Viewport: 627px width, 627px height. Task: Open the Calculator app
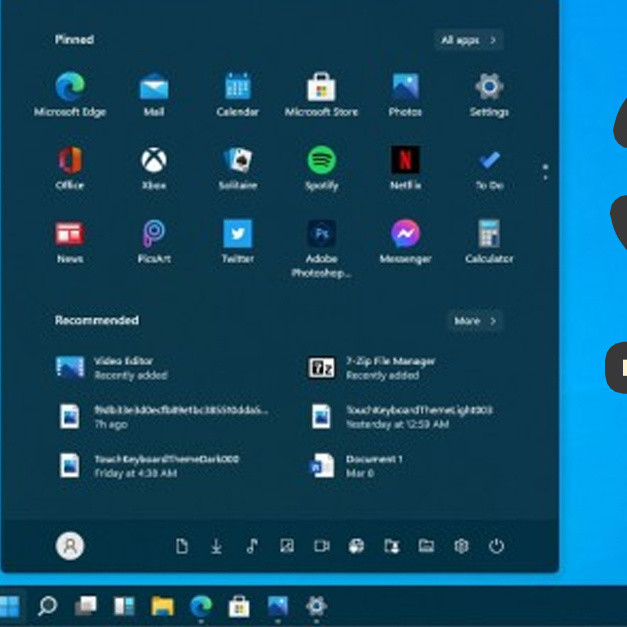coord(489,241)
